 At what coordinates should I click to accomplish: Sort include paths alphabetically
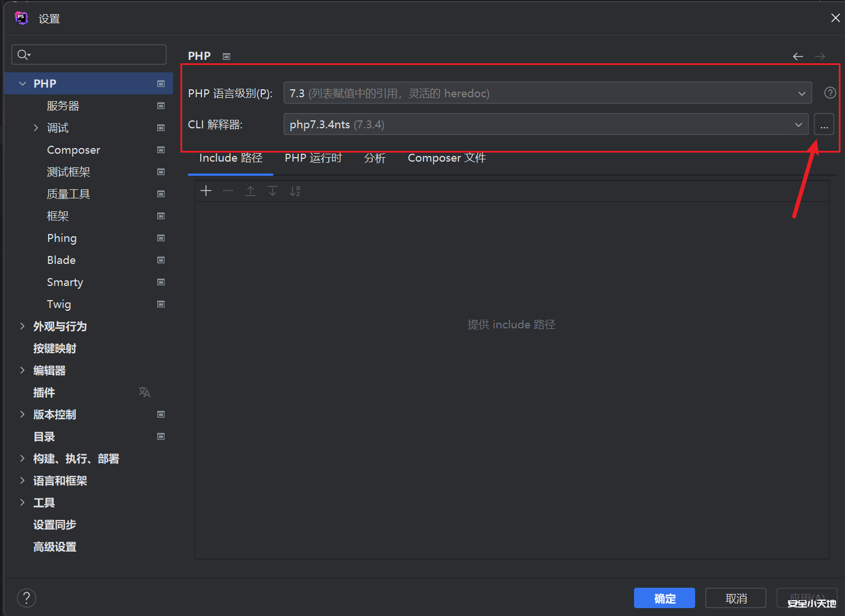[295, 191]
